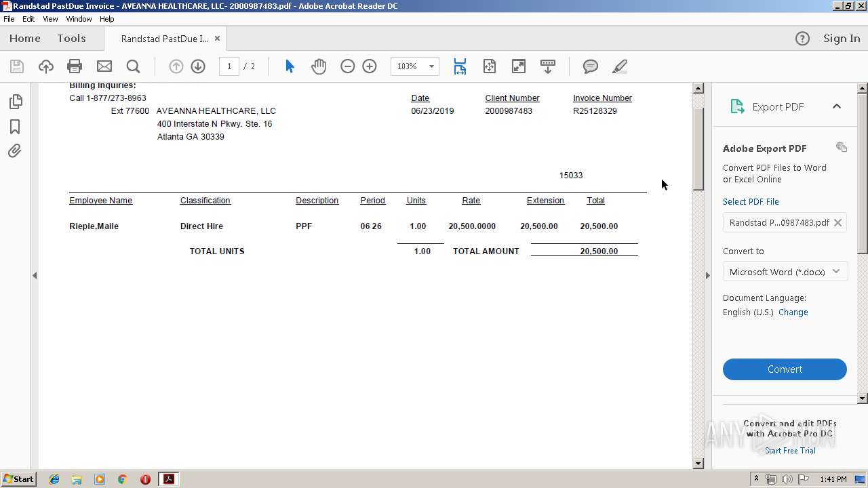Click the Fit one full page icon
This screenshot has width=868, height=488.
coord(490,66)
